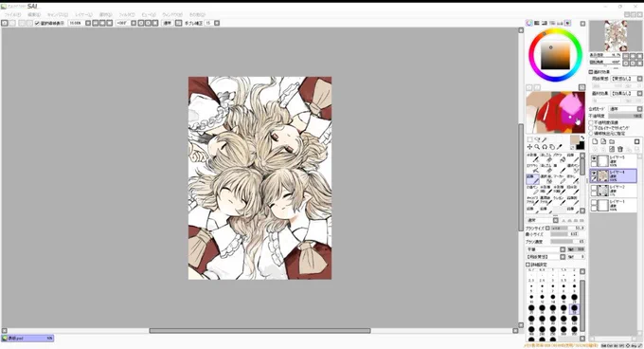
Task: Show layer 2 with its visibility box
Action: [594, 188]
